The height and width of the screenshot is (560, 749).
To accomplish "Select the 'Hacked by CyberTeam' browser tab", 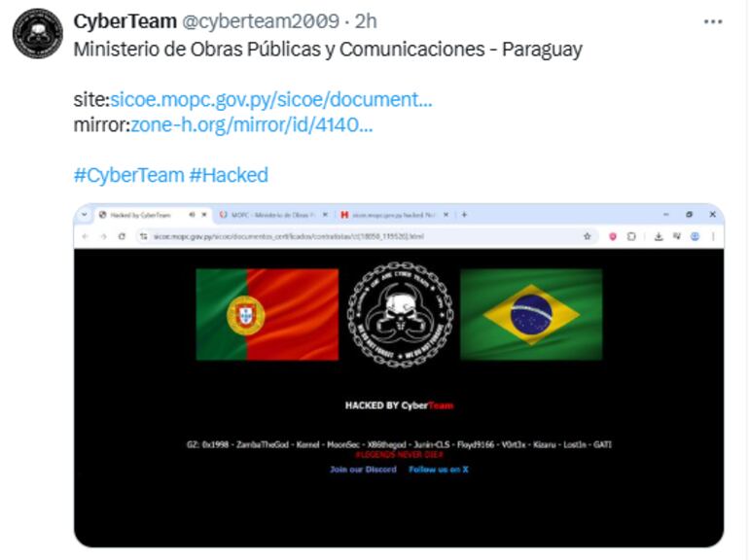I will pos(153,215).
